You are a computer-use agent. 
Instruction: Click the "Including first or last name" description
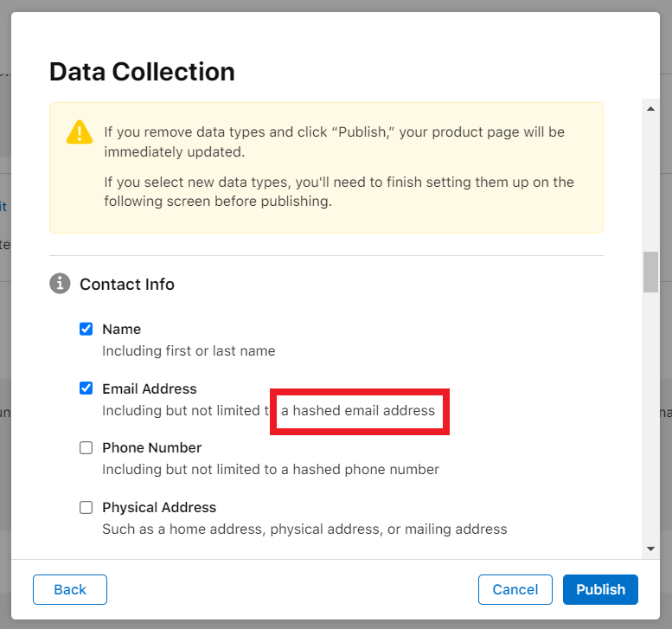189,351
